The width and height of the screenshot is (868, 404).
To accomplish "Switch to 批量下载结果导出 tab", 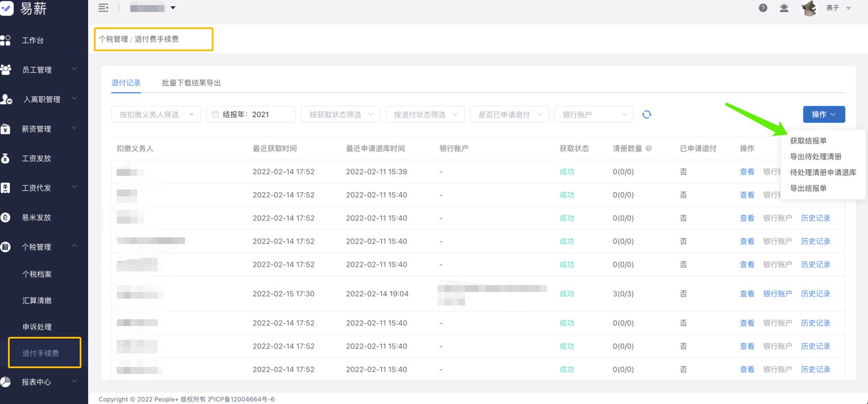I will (x=191, y=83).
